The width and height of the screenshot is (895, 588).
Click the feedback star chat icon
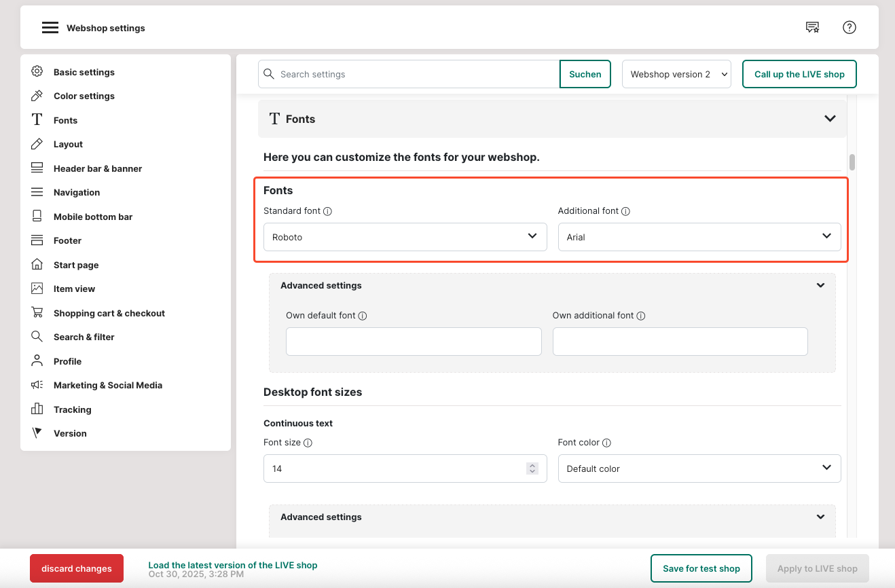coord(812,27)
